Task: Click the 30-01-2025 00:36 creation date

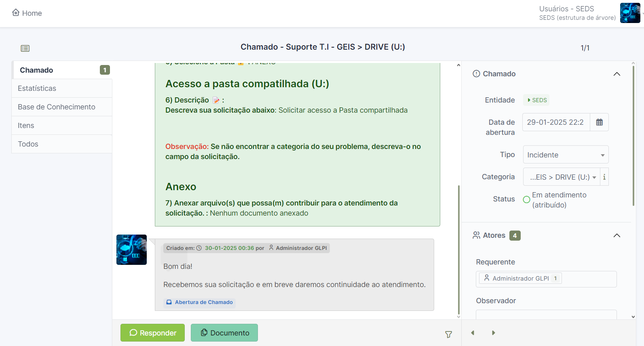Action: pos(229,248)
